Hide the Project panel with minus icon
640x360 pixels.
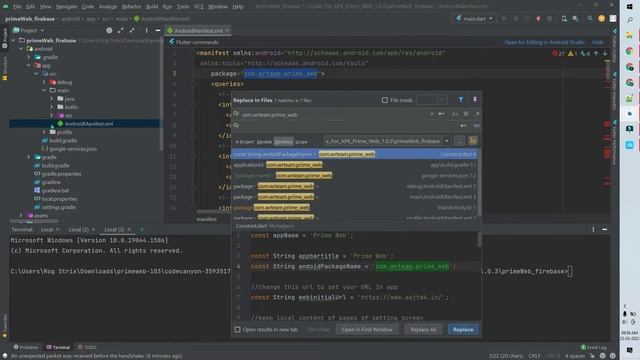coord(158,31)
